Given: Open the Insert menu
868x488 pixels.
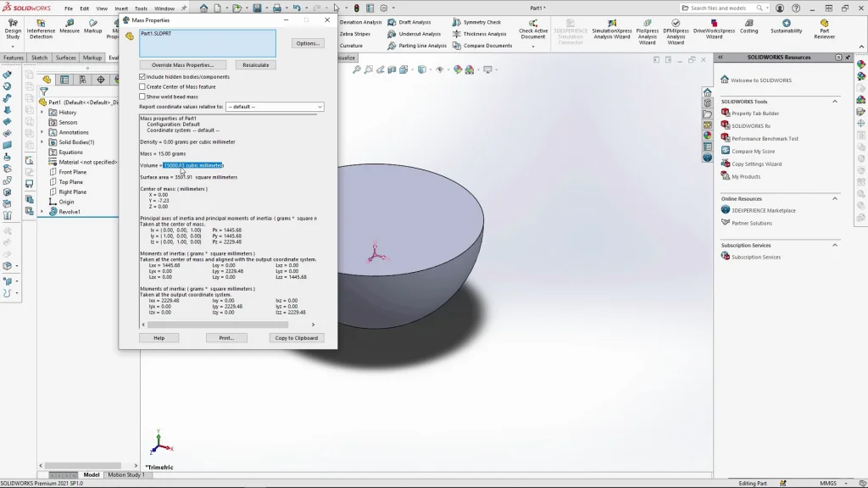Looking at the screenshot, I should [x=121, y=8].
